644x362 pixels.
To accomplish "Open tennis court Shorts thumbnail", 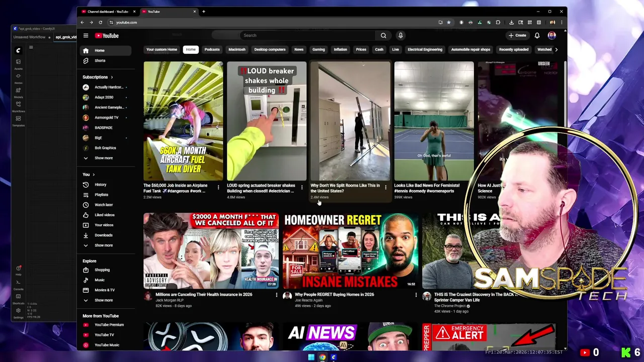I will pos(434,121).
